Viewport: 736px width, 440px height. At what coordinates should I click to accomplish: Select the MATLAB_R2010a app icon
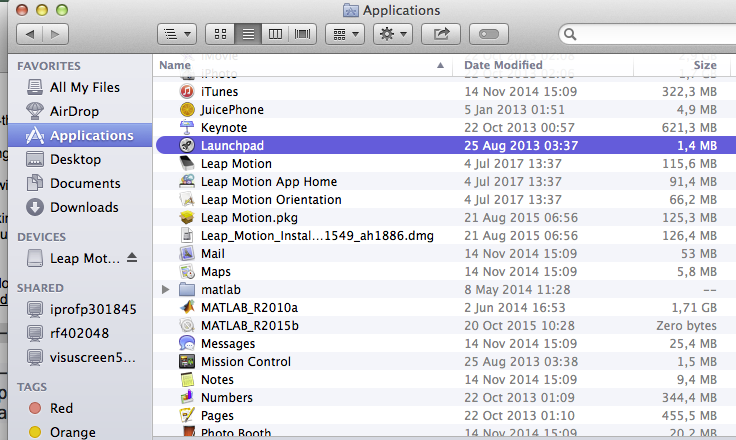187,307
